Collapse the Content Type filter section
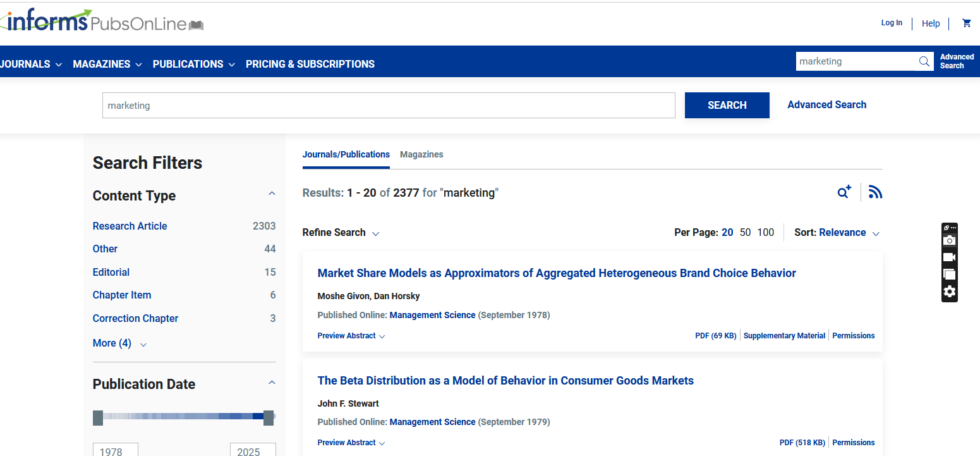The height and width of the screenshot is (456, 980). (272, 194)
